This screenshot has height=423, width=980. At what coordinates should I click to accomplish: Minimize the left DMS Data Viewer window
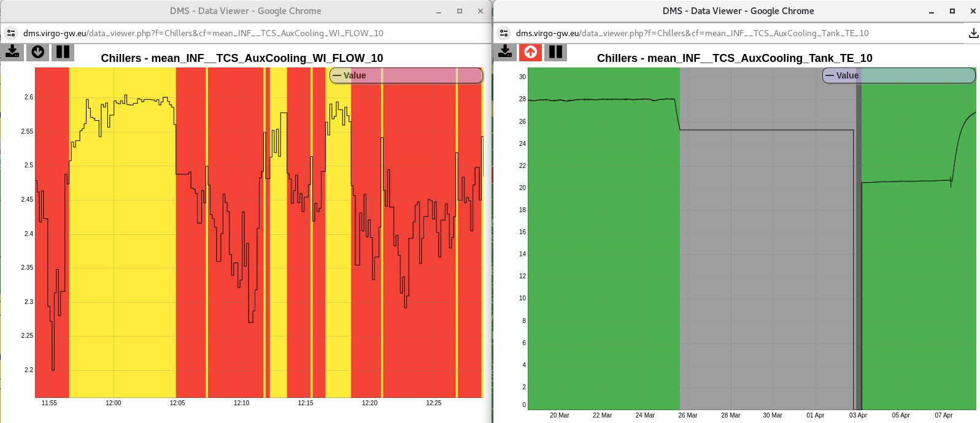tap(439, 11)
